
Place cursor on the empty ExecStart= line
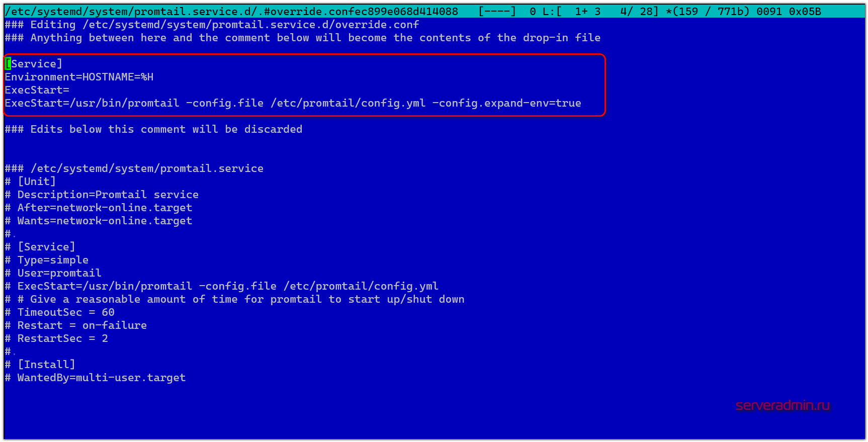[37, 90]
